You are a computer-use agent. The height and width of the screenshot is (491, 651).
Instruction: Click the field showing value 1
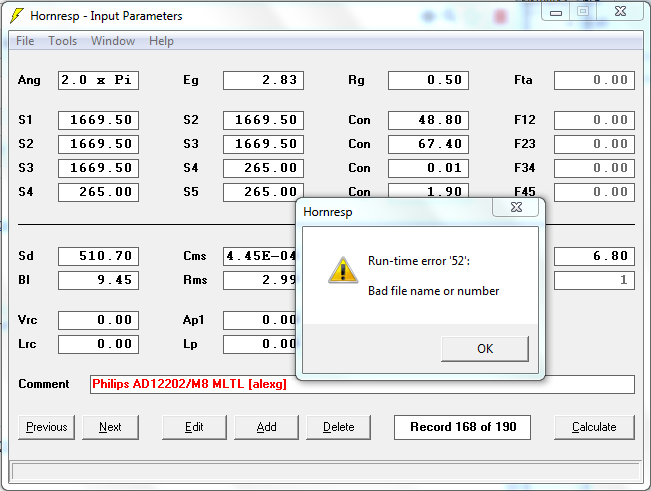[x=594, y=280]
